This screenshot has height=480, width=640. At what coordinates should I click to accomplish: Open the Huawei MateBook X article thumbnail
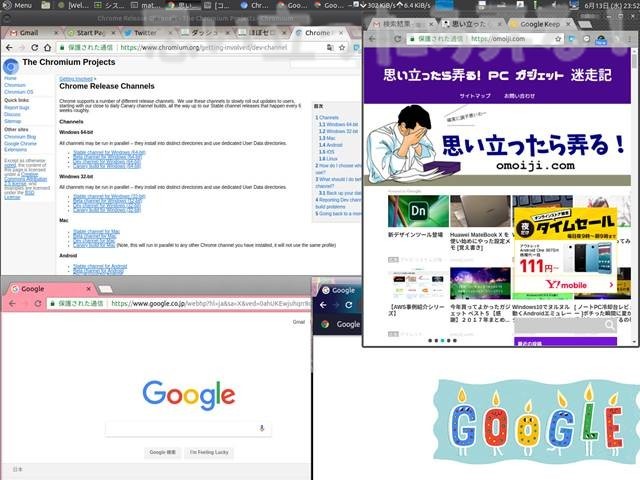click(x=480, y=211)
